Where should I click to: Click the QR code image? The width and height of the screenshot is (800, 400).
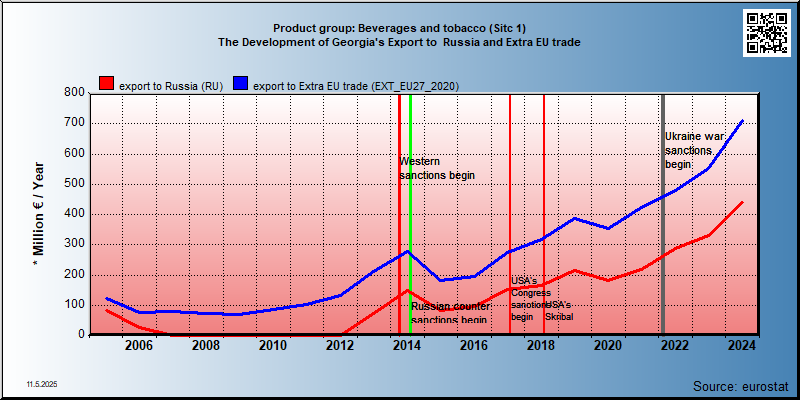pos(767,33)
